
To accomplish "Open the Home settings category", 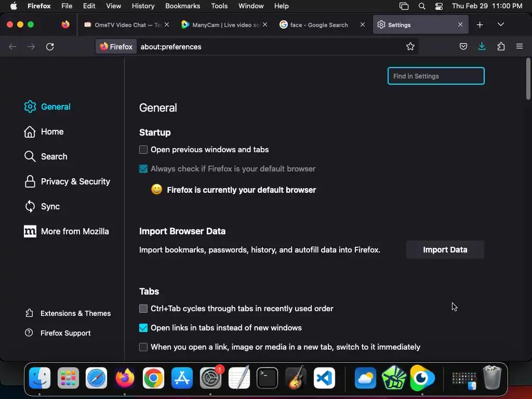I will coord(44,131).
